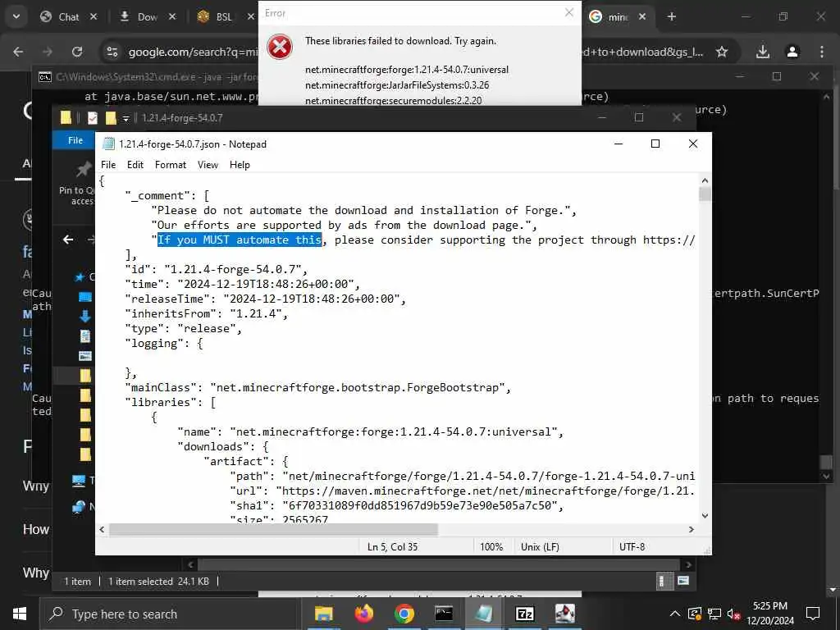This screenshot has height=630, width=840.
Task: Open Firefox from the taskbar
Action: click(x=364, y=614)
